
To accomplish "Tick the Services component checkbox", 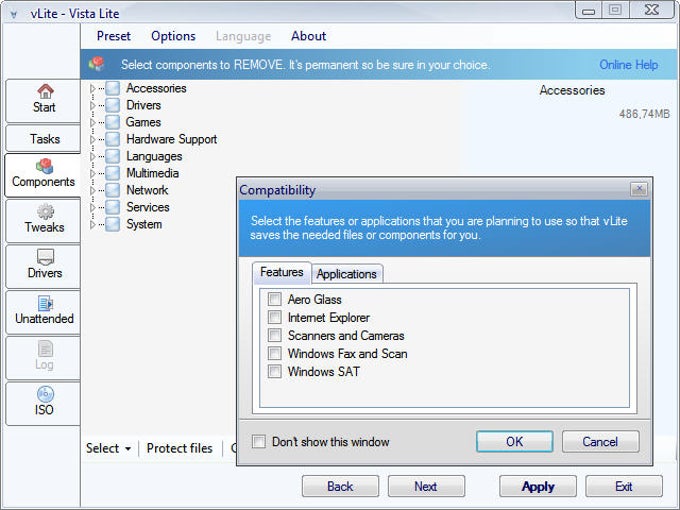I will click(112, 207).
